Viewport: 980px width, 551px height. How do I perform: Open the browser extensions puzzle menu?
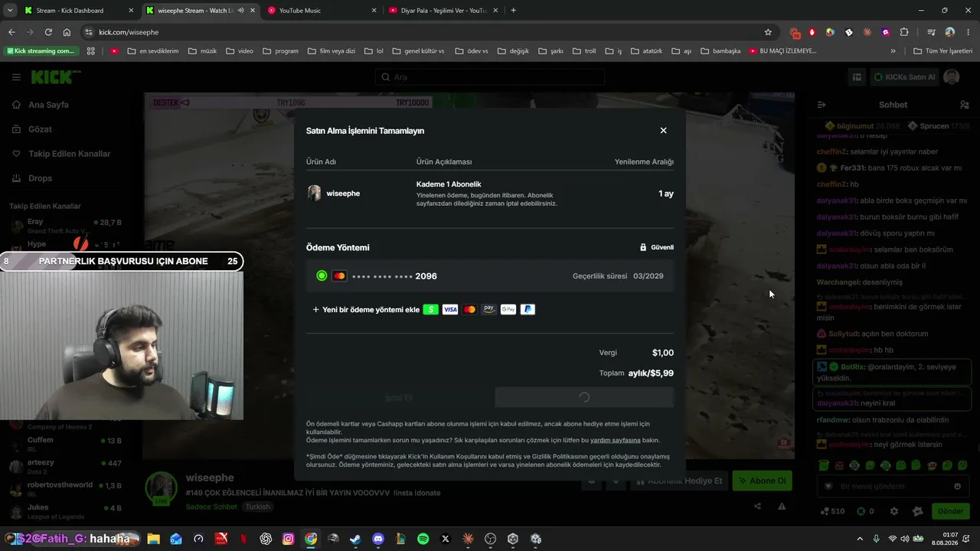point(904,32)
